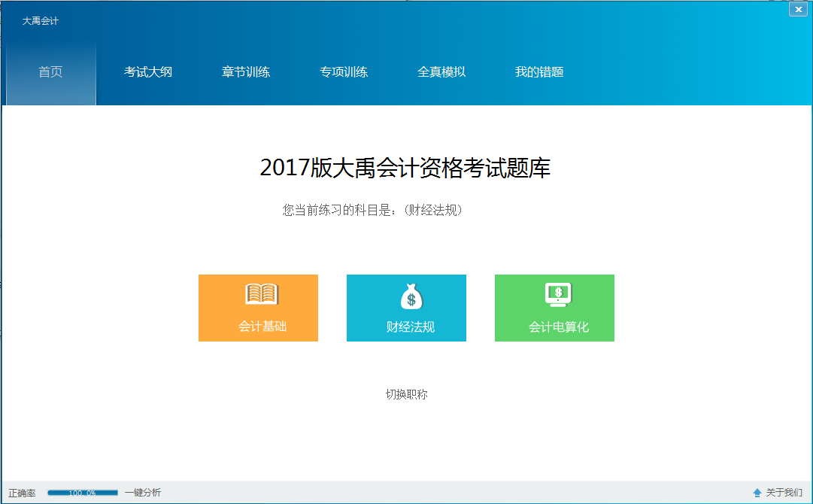813x504 pixels.
Task: Switch to the 首页 tab
Action: tap(50, 72)
